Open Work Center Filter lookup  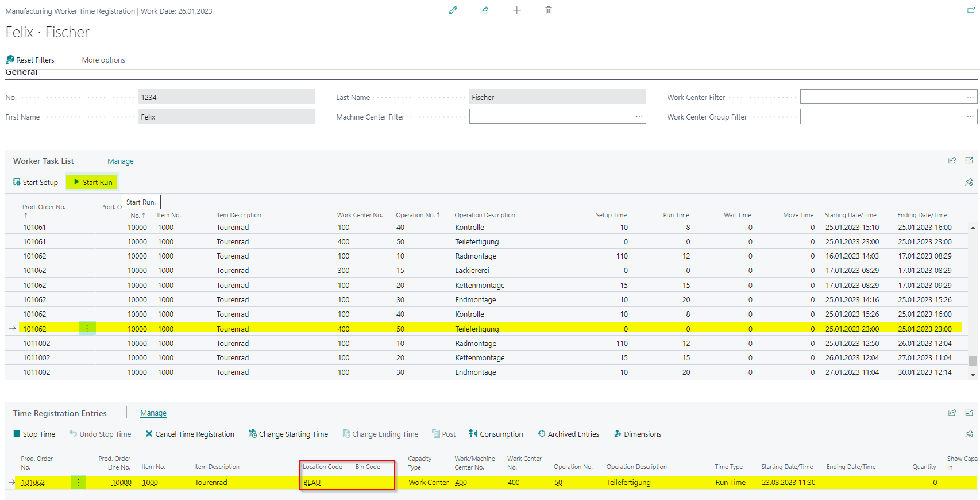tap(970, 97)
